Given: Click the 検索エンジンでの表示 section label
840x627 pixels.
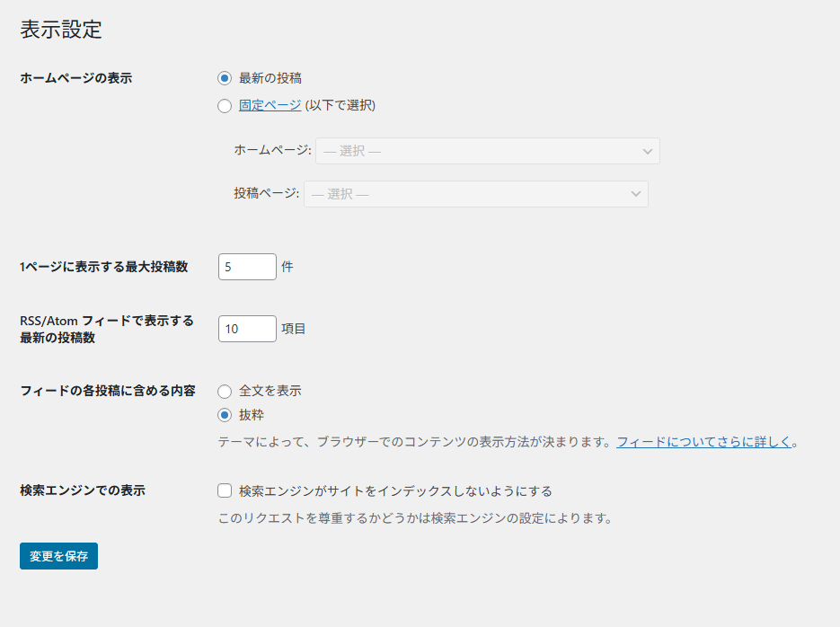Looking at the screenshot, I should (83, 490).
